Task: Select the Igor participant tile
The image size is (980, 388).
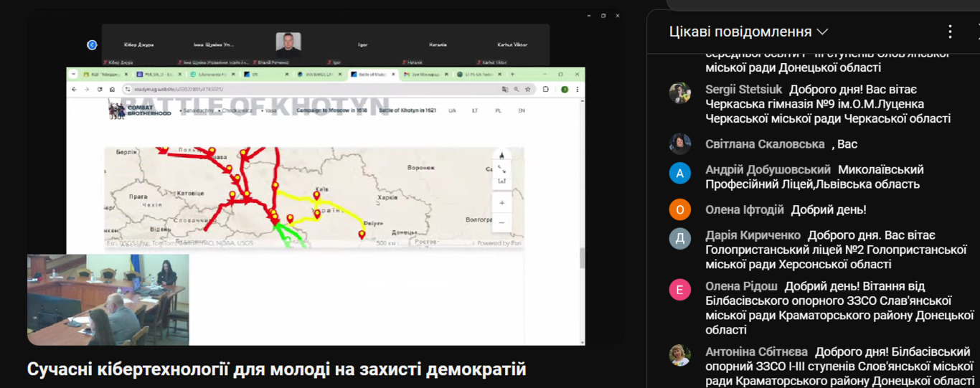Action: tap(363, 44)
